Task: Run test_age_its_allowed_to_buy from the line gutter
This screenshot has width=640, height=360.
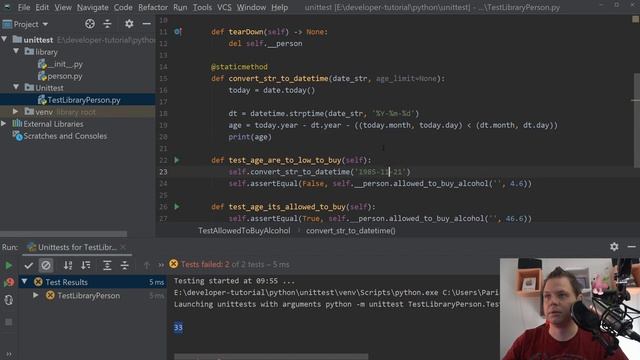Action: [x=177, y=207]
